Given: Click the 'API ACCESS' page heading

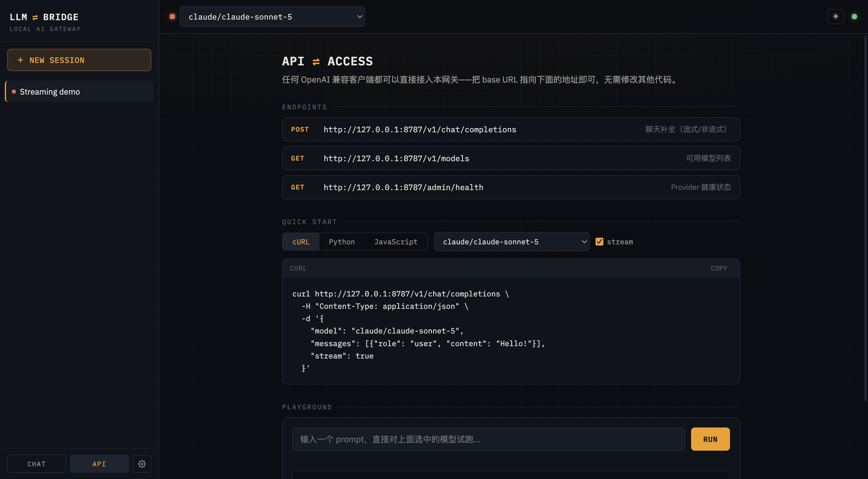Looking at the screenshot, I should (327, 61).
